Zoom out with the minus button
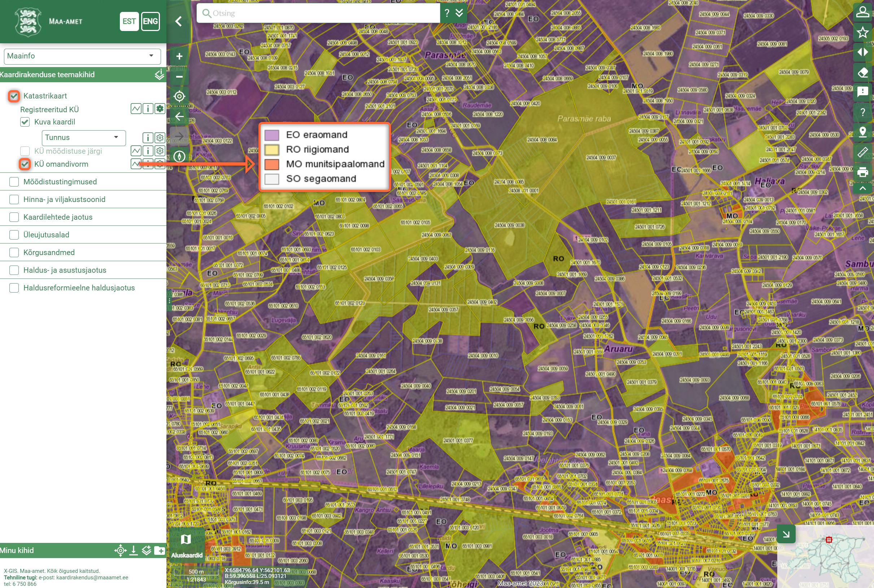The height and width of the screenshot is (588, 874). tap(179, 76)
